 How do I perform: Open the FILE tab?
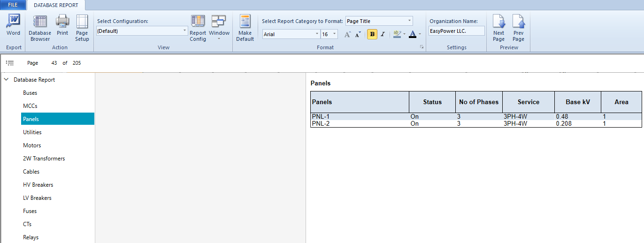(x=13, y=5)
